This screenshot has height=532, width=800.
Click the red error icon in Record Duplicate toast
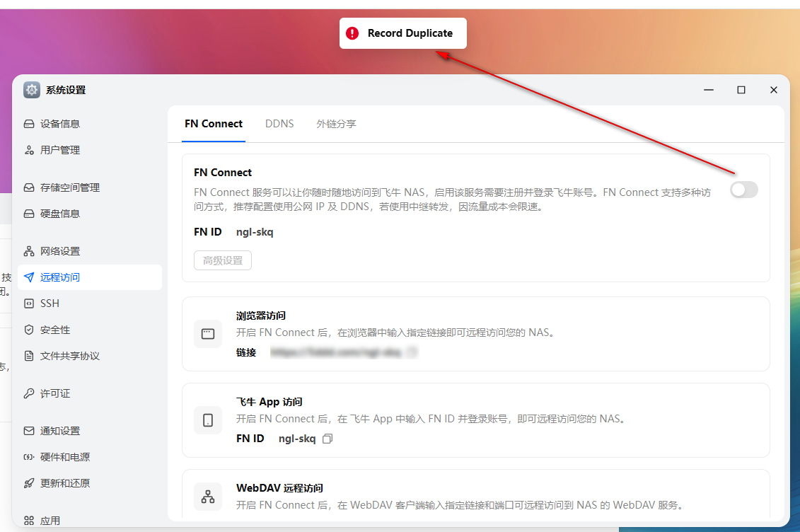(352, 33)
